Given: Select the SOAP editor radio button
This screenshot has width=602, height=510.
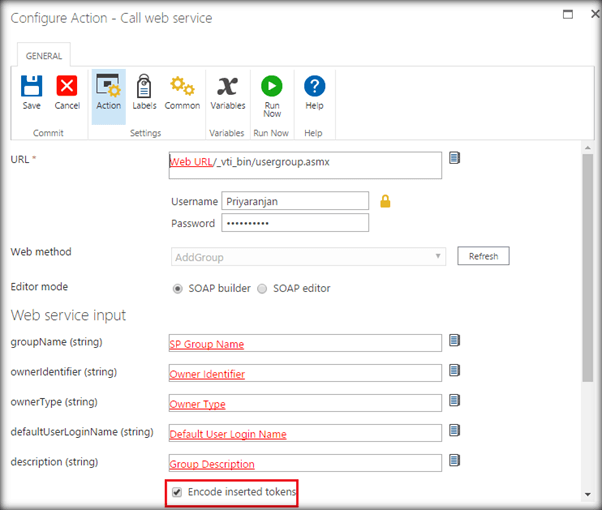Looking at the screenshot, I should click(x=262, y=288).
